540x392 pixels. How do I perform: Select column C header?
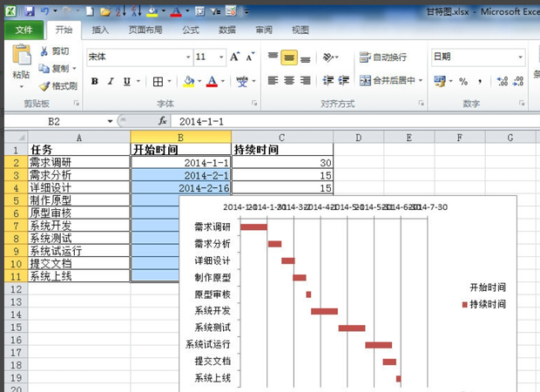282,138
